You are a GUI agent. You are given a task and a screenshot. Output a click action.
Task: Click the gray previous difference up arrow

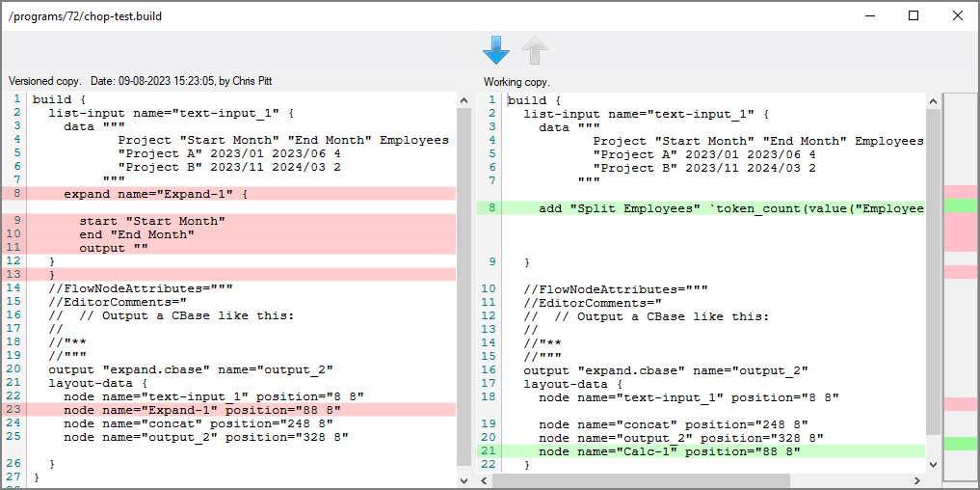click(535, 49)
